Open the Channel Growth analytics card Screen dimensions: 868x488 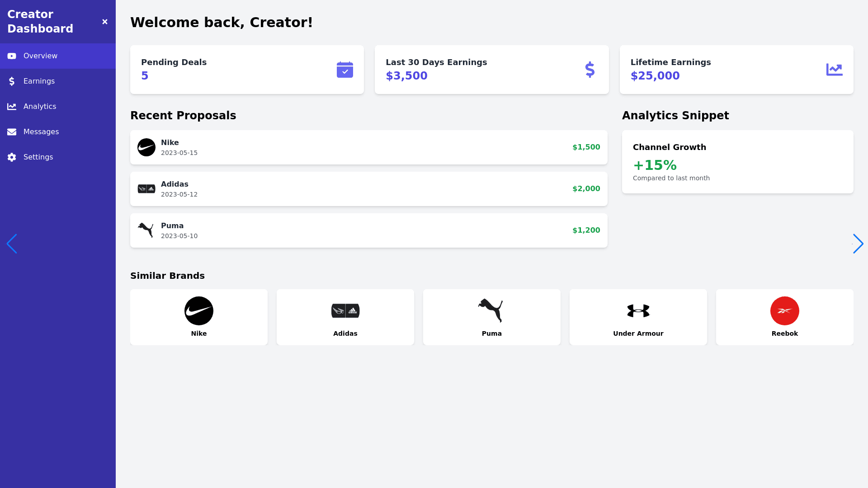737,162
